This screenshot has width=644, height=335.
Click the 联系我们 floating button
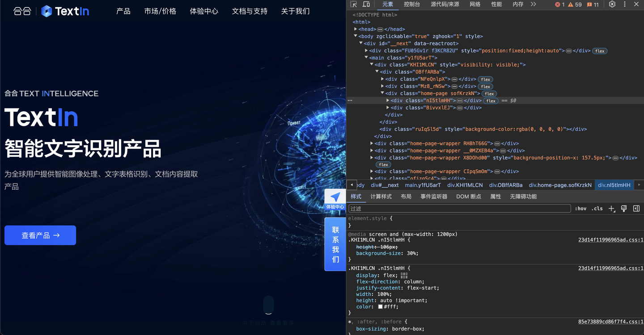tap(335, 244)
